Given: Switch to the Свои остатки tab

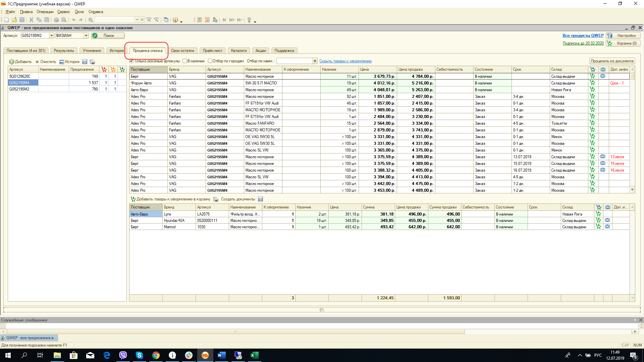Looking at the screenshot, I should (x=182, y=51).
